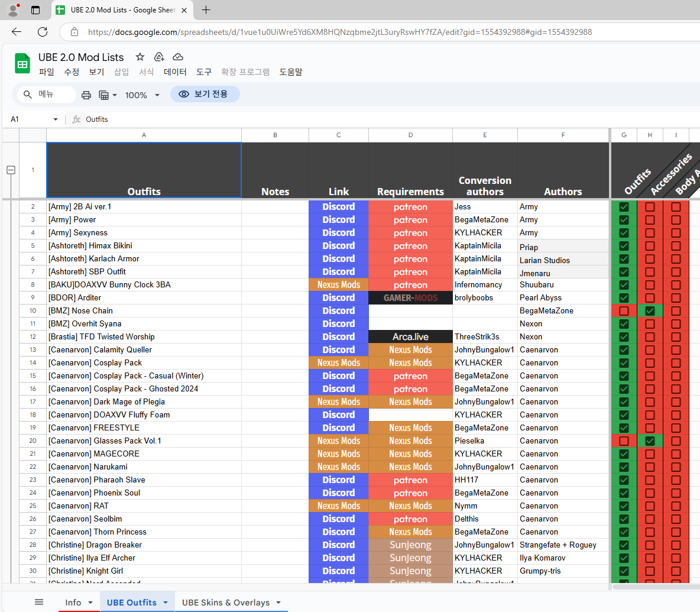This screenshot has height=612, width=700.
Task: Select row 12 header
Action: [x=33, y=336]
